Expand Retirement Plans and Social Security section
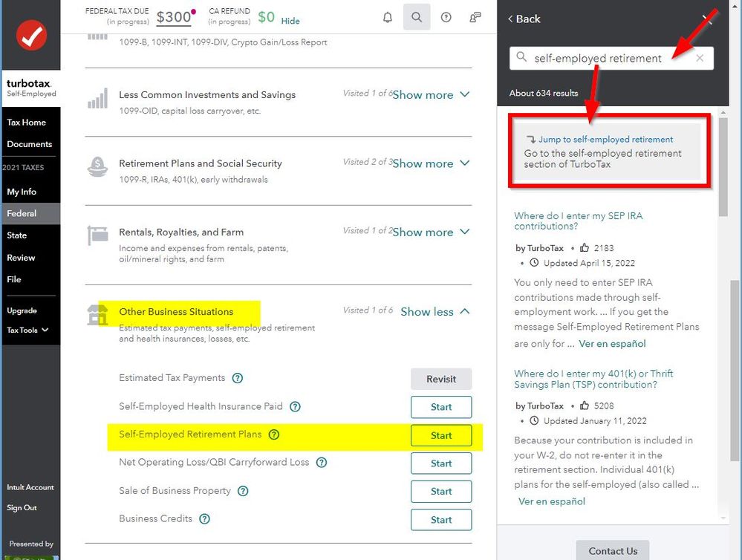Image resolution: width=742 pixels, height=560 pixels. 431,163
